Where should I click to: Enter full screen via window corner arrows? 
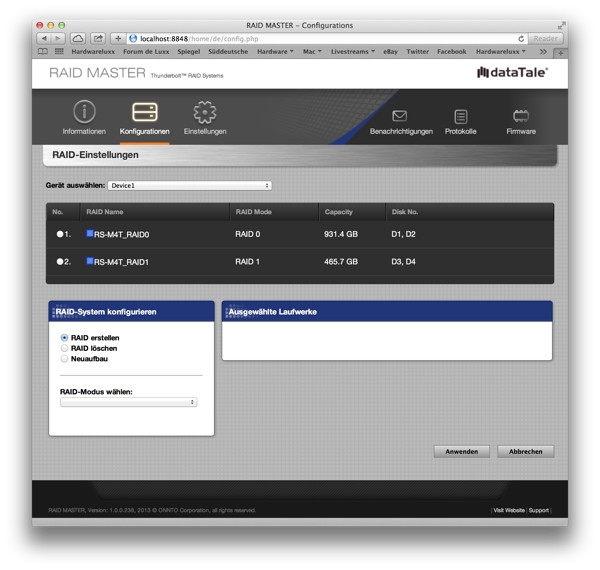click(x=561, y=26)
